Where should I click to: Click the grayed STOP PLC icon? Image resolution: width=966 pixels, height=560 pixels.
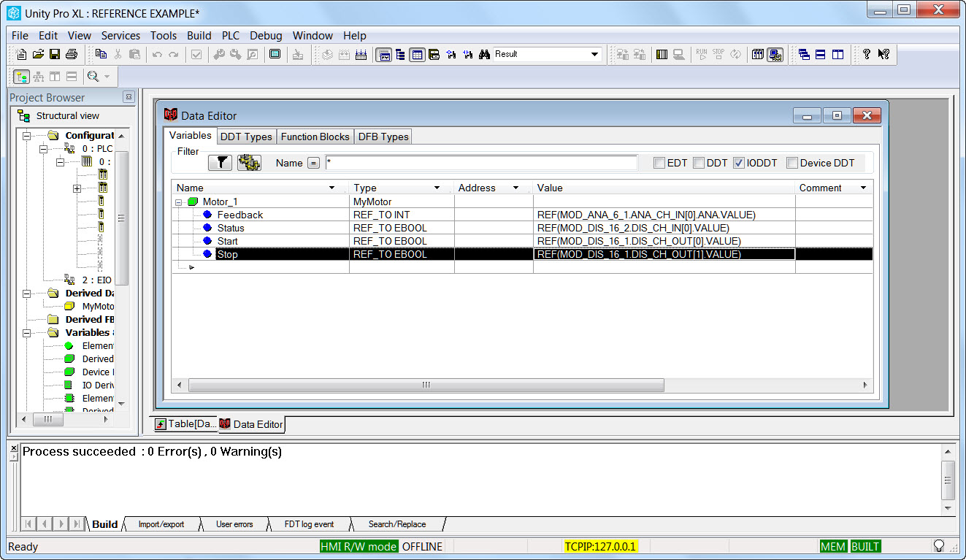pos(718,54)
